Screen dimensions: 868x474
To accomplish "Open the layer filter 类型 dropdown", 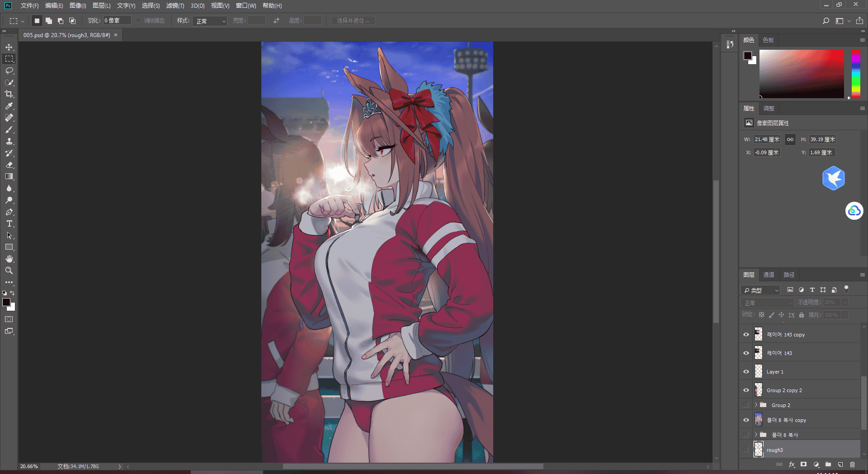I will (761, 290).
